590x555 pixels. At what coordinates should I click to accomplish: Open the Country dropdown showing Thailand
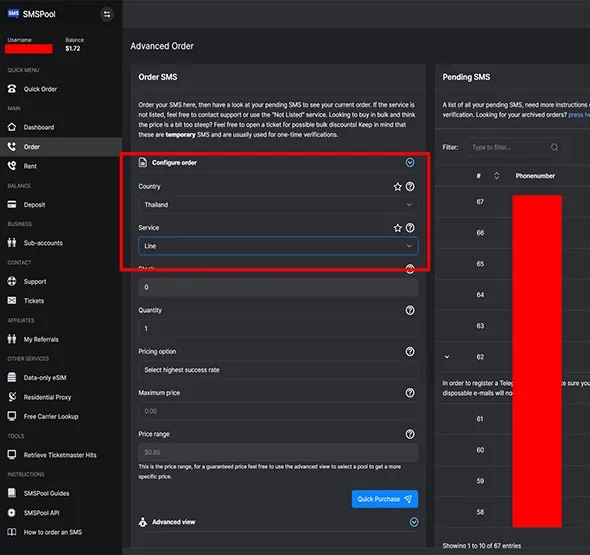click(x=278, y=205)
